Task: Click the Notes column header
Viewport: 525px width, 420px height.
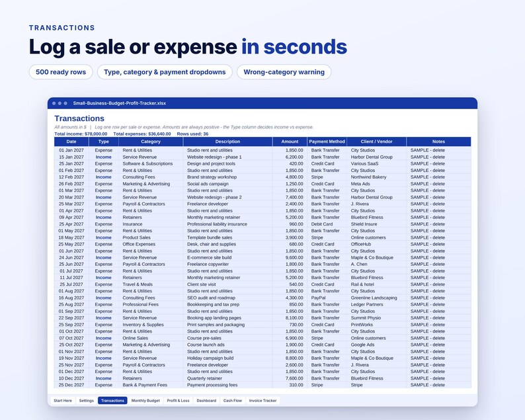Action: (438, 142)
